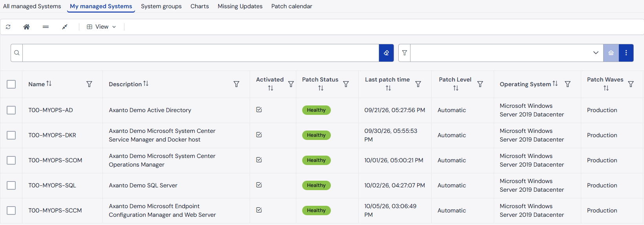Sort by Description column arrows
Screen dimensions: 644x225
(x=146, y=83)
